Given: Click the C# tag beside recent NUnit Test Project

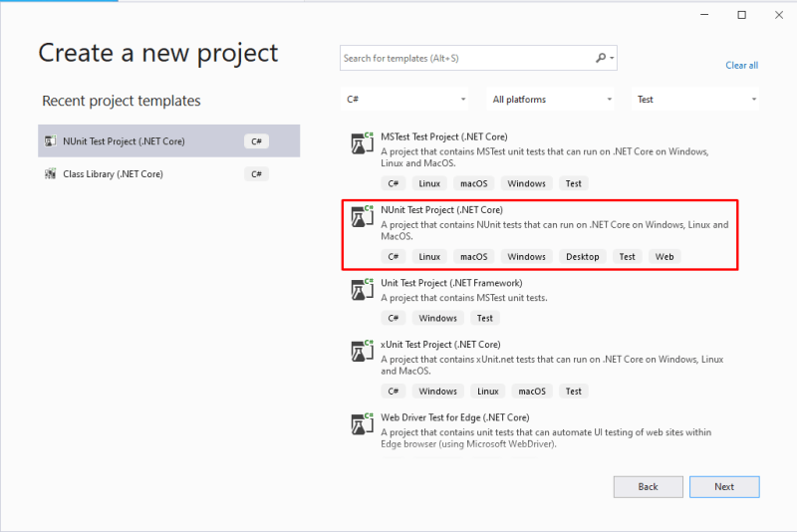Looking at the screenshot, I should pyautogui.click(x=256, y=141).
